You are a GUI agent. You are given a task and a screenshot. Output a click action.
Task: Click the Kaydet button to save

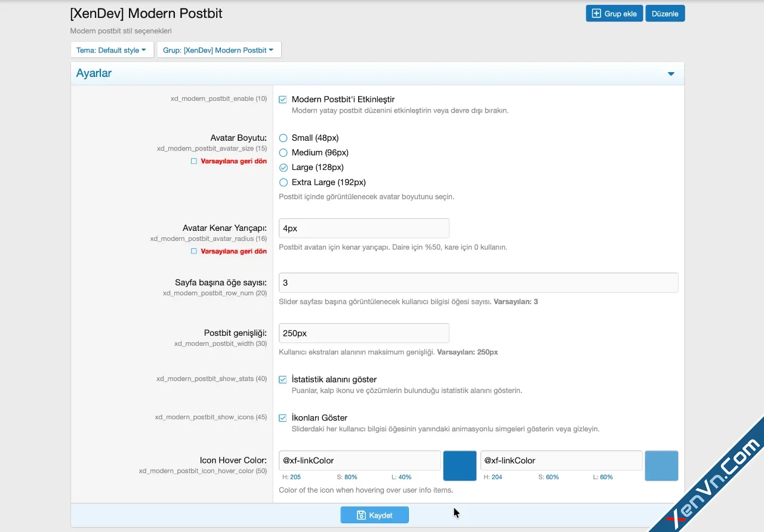(x=375, y=515)
